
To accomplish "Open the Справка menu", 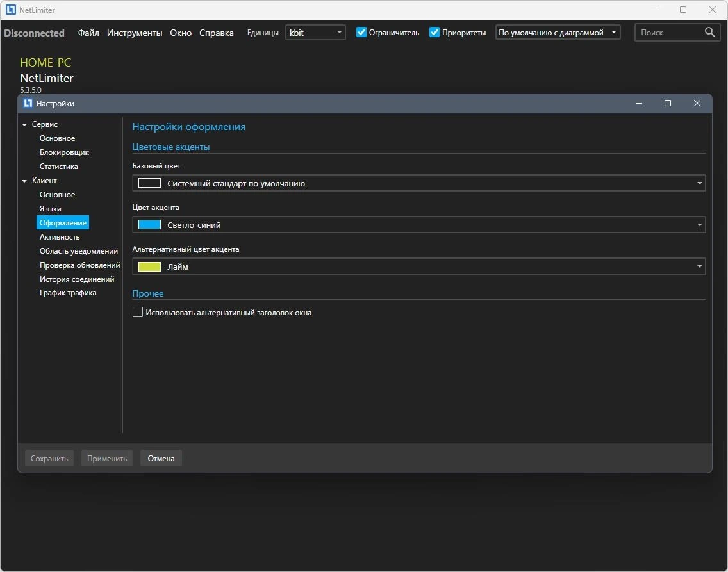I will click(x=217, y=33).
